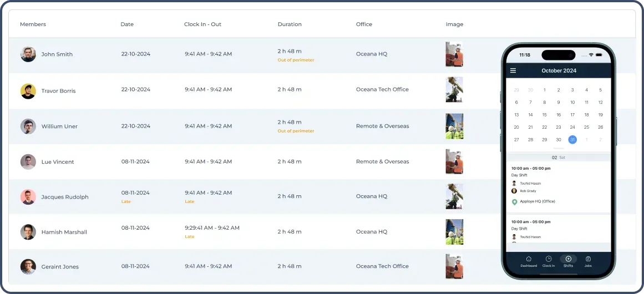This screenshot has width=644, height=294.
Task: Click Geraint Jones's profile photo
Action: (28, 267)
